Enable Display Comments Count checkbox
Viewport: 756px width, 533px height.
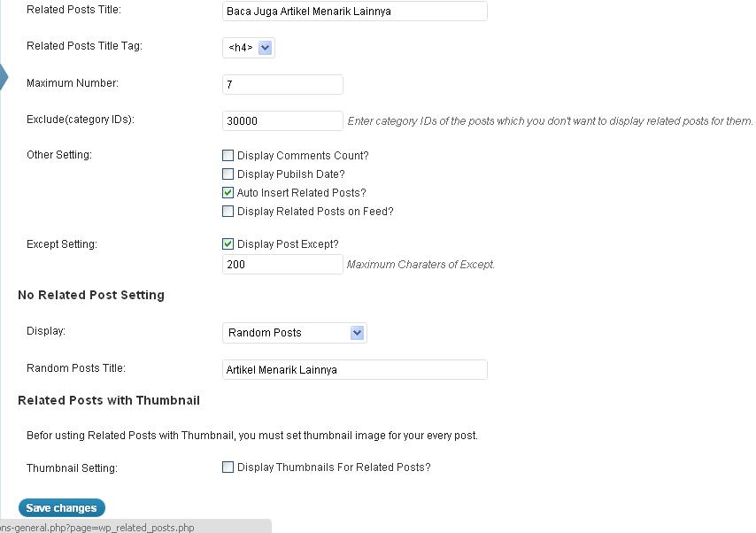coord(228,156)
